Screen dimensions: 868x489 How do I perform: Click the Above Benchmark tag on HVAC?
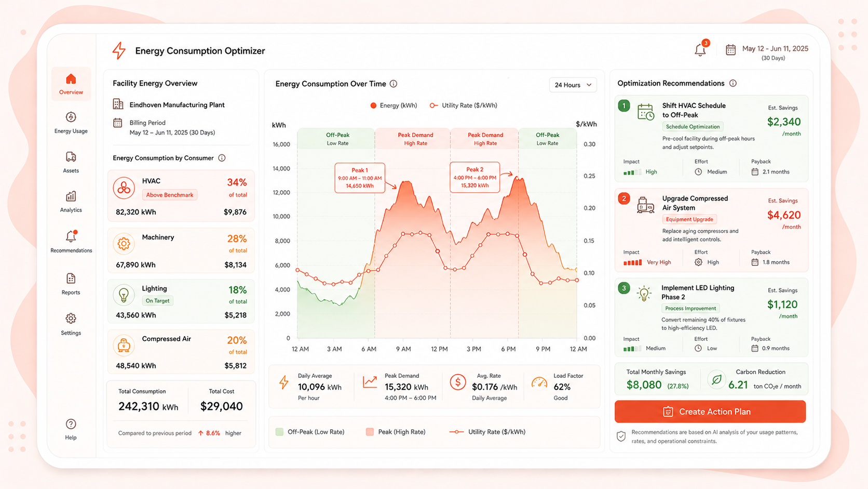170,195
